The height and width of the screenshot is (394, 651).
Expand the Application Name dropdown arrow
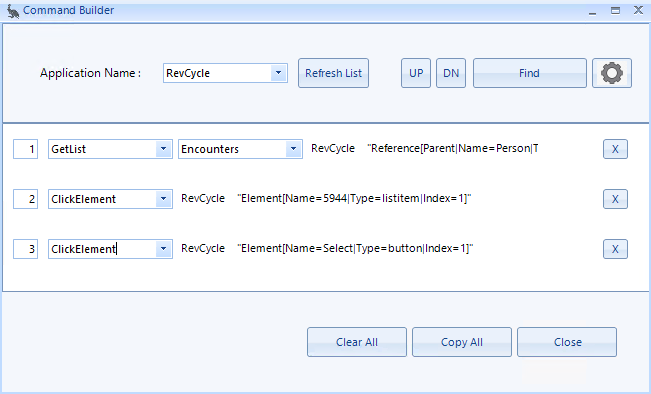coord(279,73)
